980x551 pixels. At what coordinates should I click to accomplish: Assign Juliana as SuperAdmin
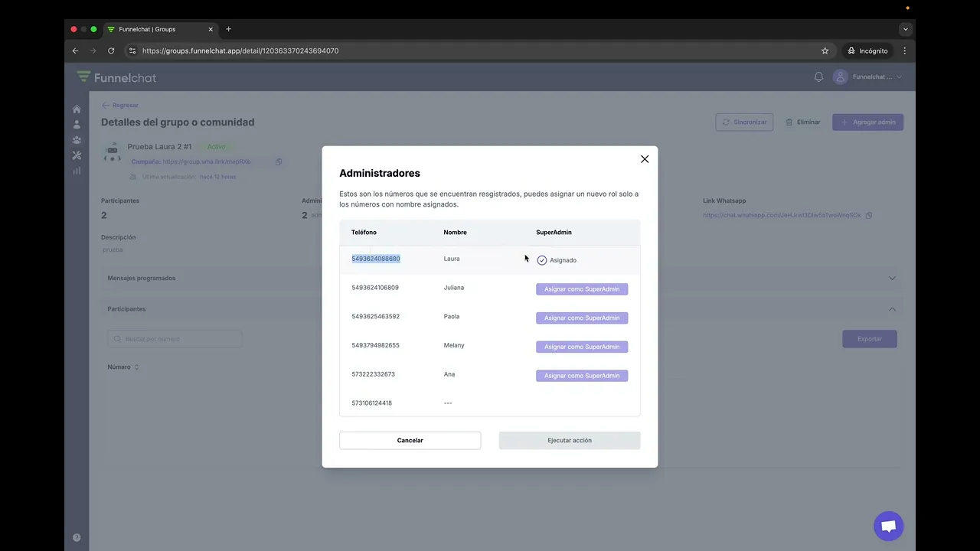click(582, 289)
